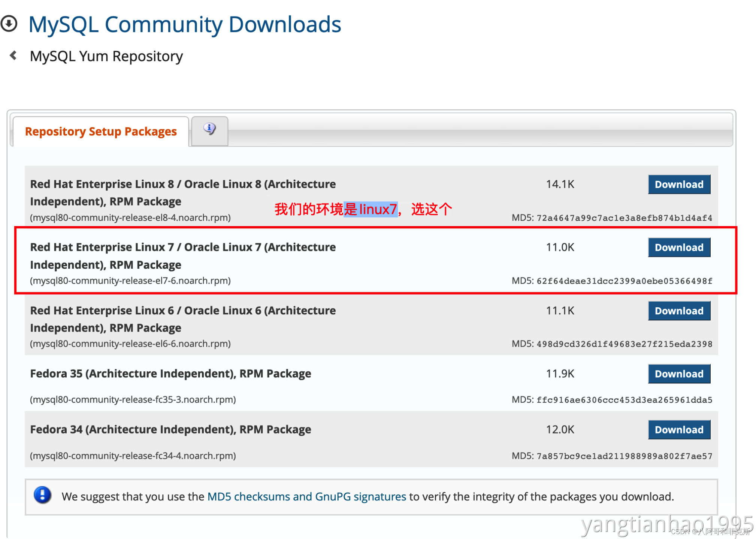Click the Red Hat Enterprise Linux 8 package title
756x539 pixels.
coord(183,193)
